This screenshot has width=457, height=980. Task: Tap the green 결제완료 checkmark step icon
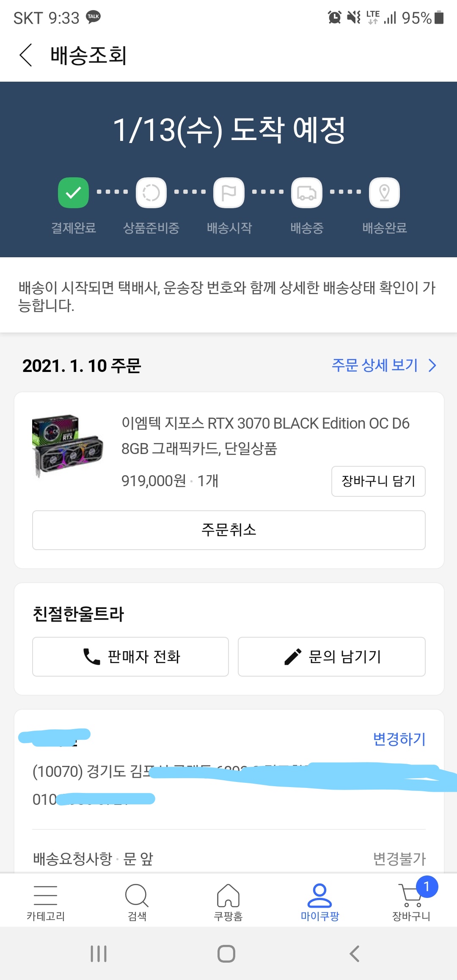tap(73, 193)
